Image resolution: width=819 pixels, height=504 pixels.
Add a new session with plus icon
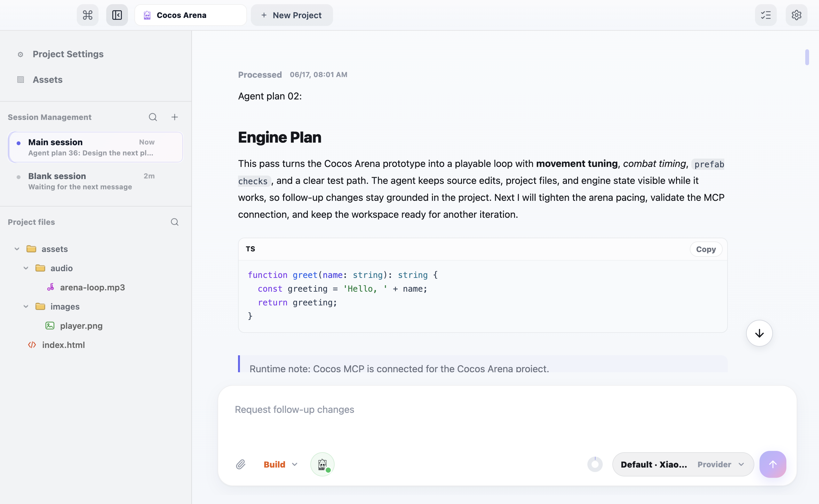tap(174, 117)
